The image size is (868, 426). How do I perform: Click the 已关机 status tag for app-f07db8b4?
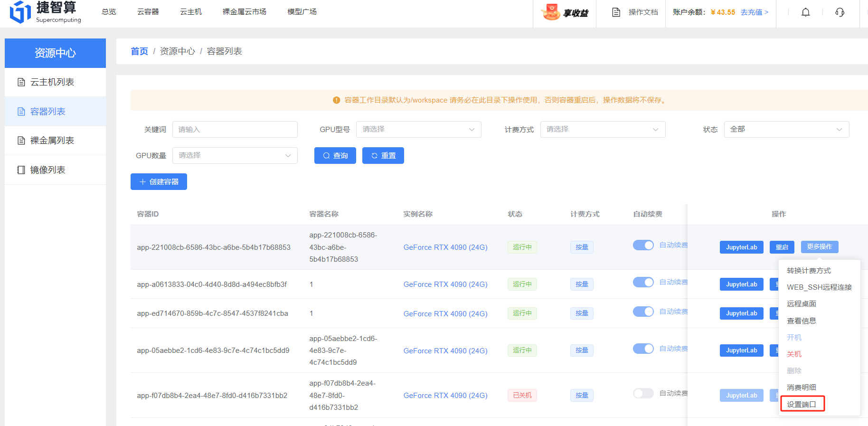click(x=522, y=395)
